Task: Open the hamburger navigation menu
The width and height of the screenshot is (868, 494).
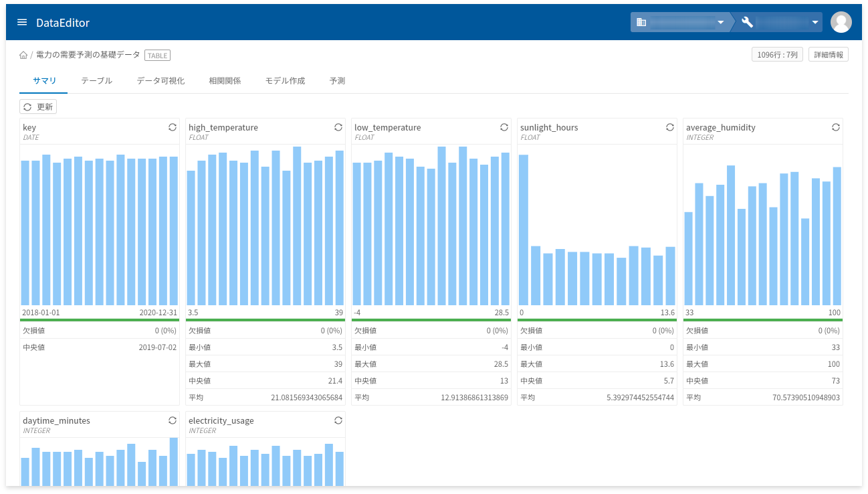Action: (22, 22)
